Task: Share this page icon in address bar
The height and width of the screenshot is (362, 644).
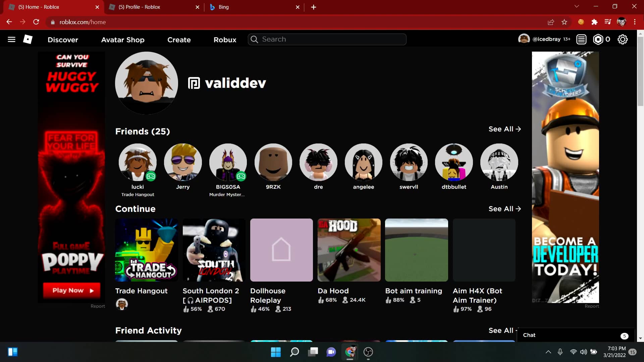Action: (x=551, y=22)
